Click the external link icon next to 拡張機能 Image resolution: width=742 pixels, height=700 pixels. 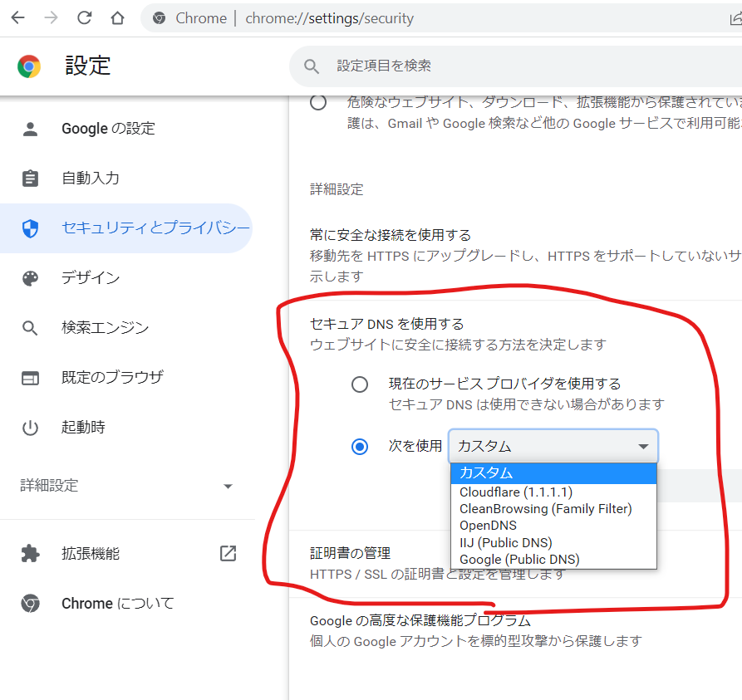point(228,553)
